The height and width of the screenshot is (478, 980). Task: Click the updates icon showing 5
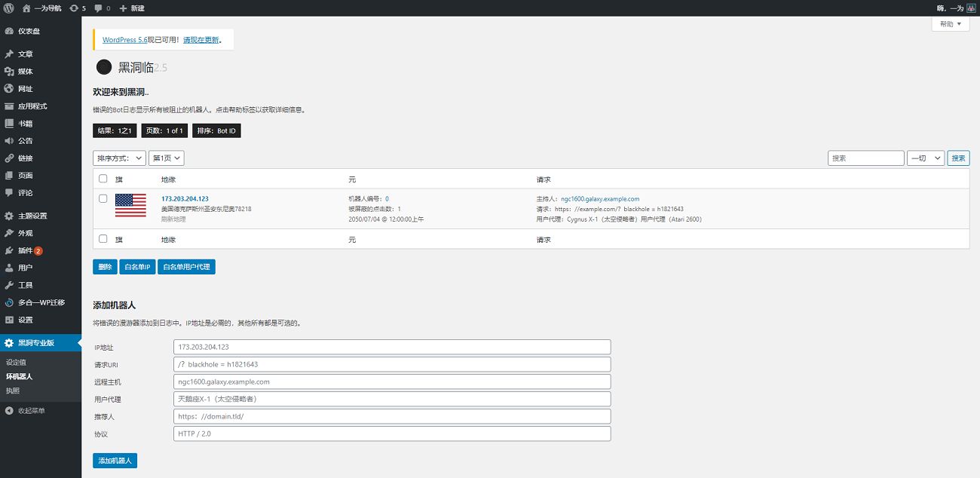[x=73, y=8]
